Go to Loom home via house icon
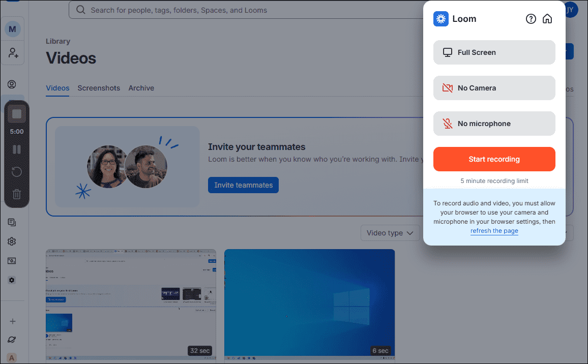588x364 pixels. [x=547, y=19]
